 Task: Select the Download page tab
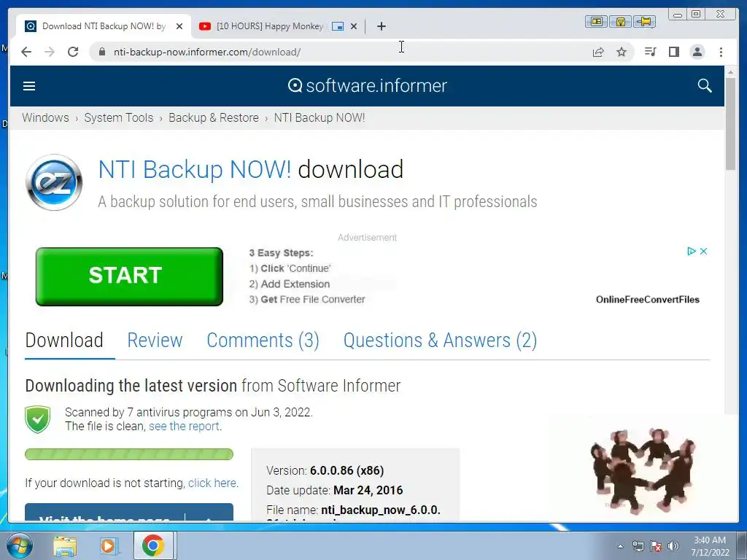point(64,341)
